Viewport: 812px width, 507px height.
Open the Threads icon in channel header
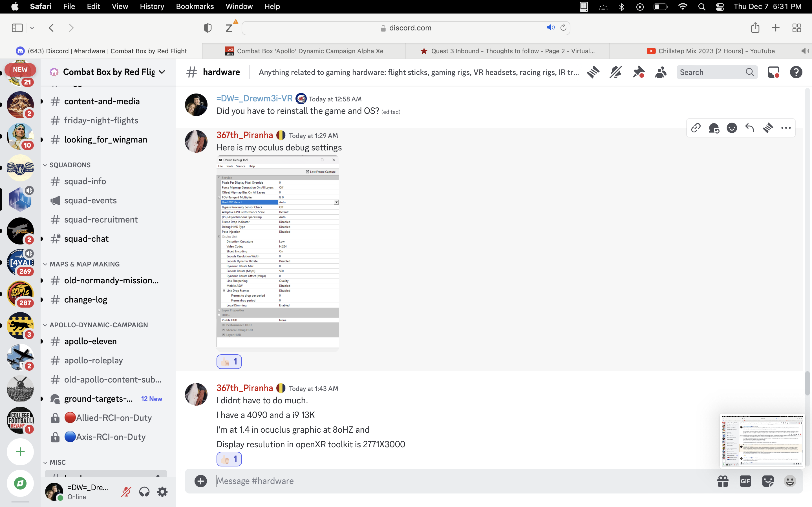593,72
